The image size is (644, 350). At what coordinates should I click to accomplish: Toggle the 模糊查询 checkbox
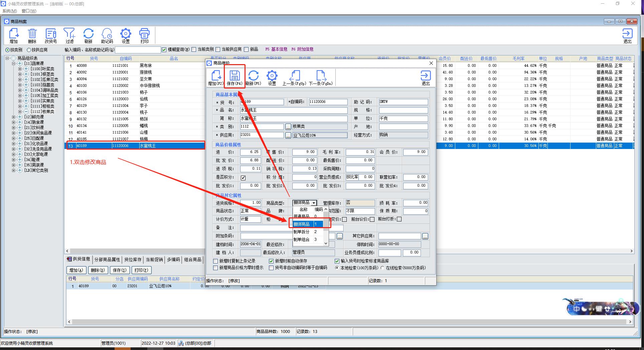[x=164, y=49]
